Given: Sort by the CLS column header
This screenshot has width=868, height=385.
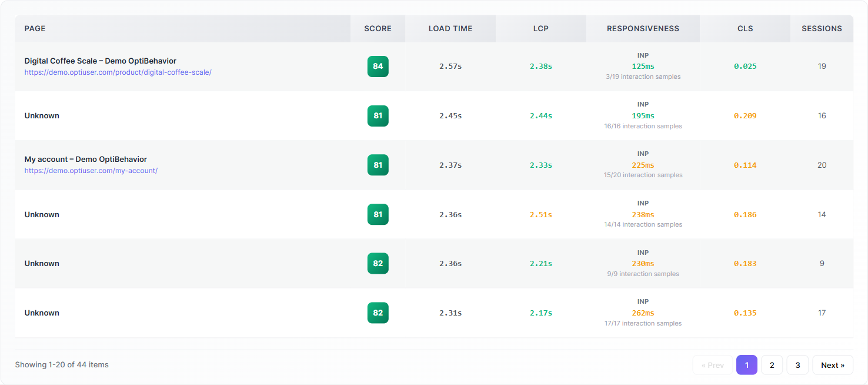Looking at the screenshot, I should click(745, 28).
